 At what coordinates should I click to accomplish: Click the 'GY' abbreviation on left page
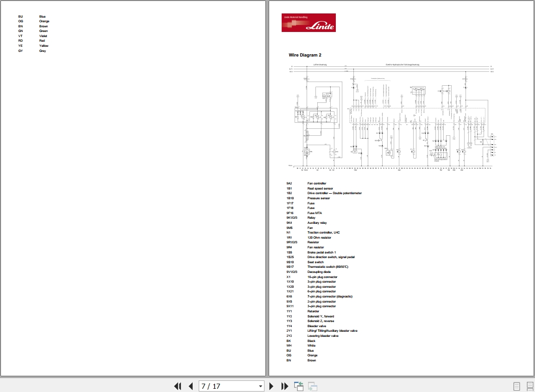(x=20, y=51)
